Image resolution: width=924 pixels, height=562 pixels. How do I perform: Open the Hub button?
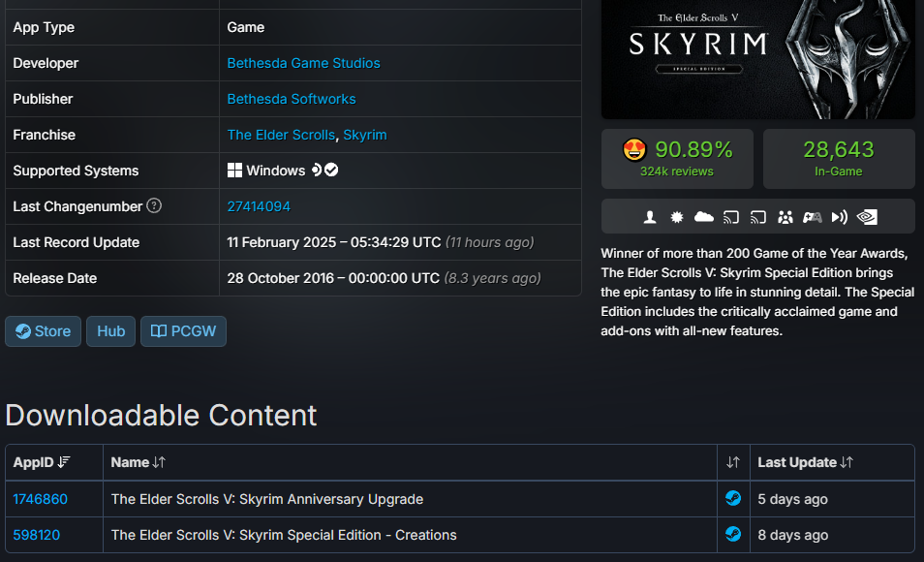110,331
